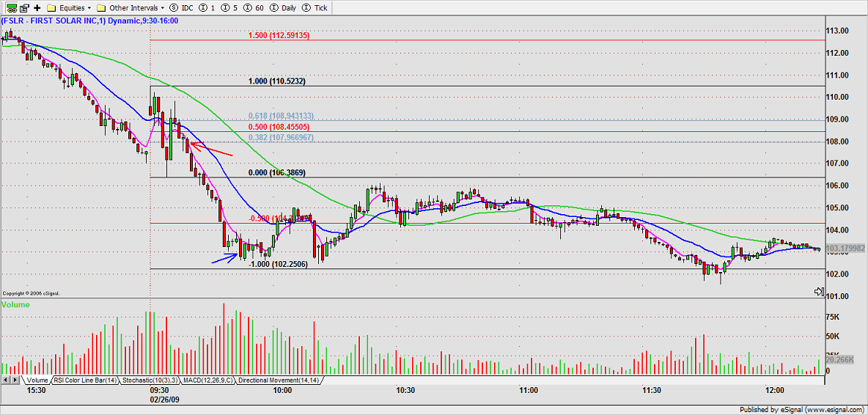Select the 0.000 (106.3869) Fibonacci label
The width and height of the screenshot is (868, 415).
click(x=277, y=172)
